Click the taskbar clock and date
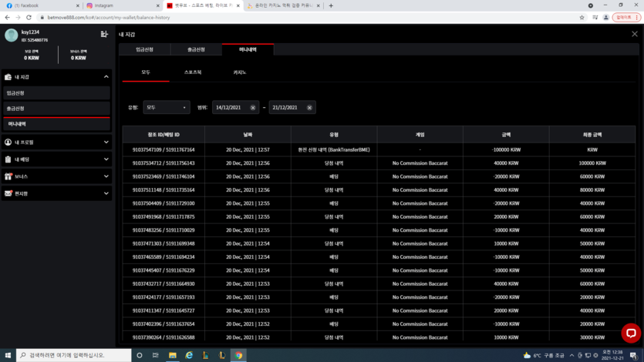 coord(612,355)
